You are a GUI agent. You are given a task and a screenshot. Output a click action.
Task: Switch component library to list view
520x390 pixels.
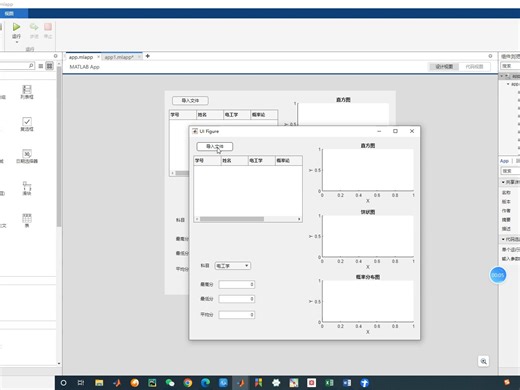pyautogui.click(x=41, y=66)
